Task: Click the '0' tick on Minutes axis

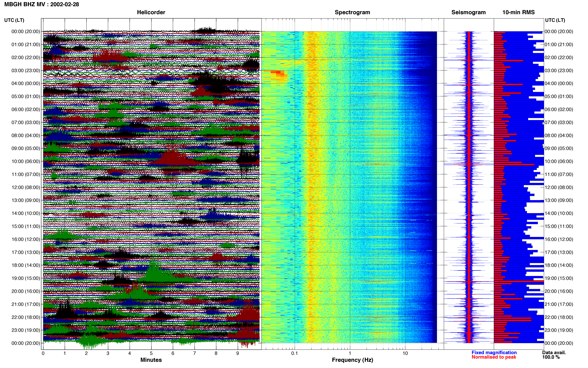Action: tap(43, 353)
